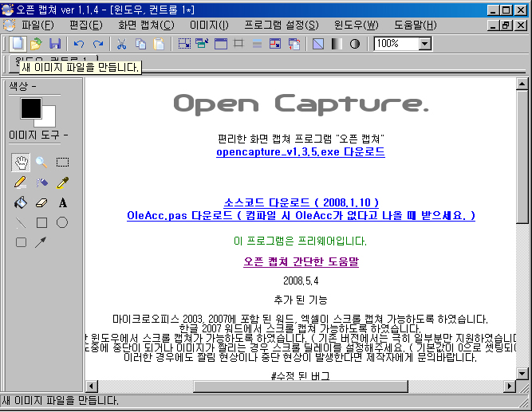
Task: Open the 이미지(I) menu
Action: point(209,26)
